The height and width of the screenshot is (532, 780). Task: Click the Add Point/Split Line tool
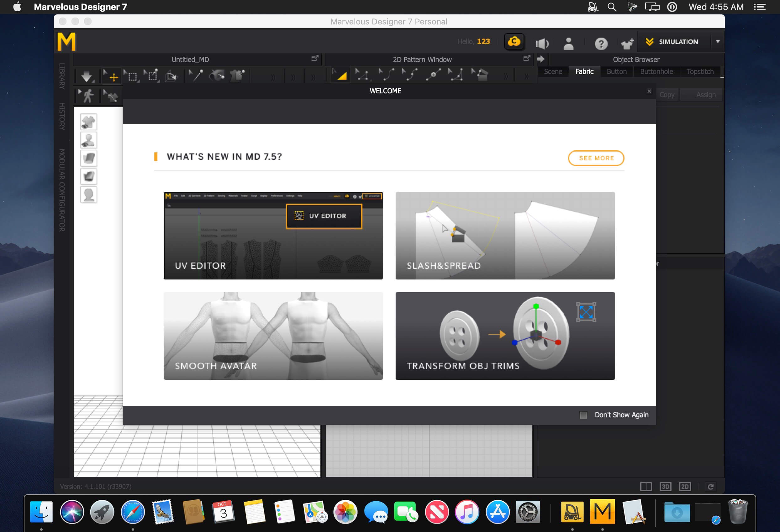tap(433, 75)
